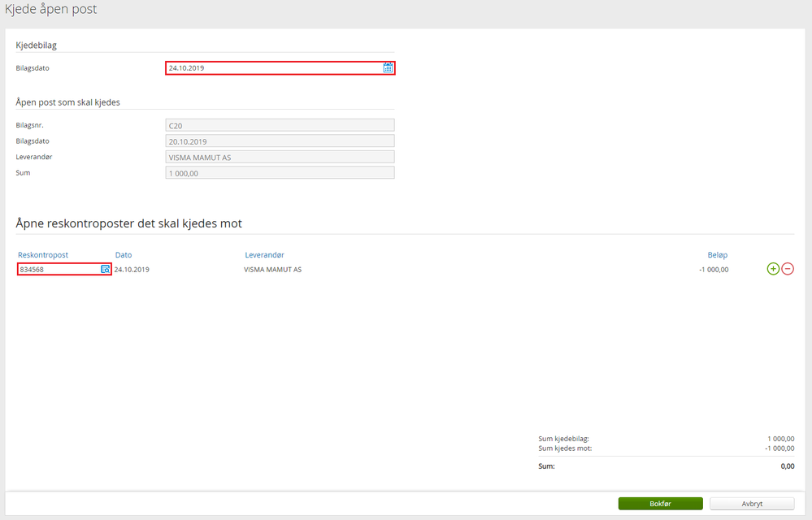This screenshot has width=812, height=520.
Task: Click the Avbryt button
Action: pyautogui.click(x=752, y=504)
